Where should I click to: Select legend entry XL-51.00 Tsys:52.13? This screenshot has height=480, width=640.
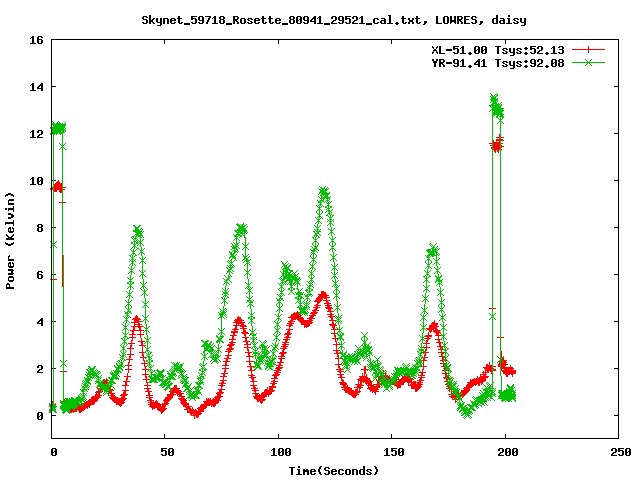[498, 50]
